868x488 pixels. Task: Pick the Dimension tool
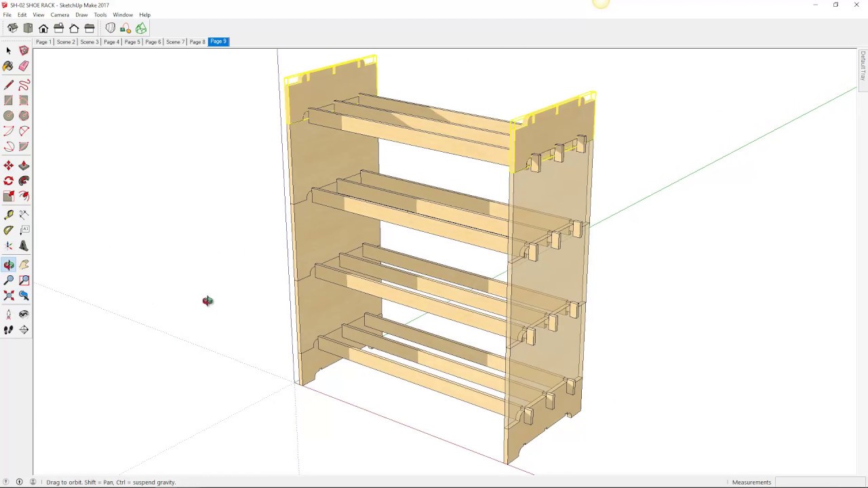pos(24,215)
